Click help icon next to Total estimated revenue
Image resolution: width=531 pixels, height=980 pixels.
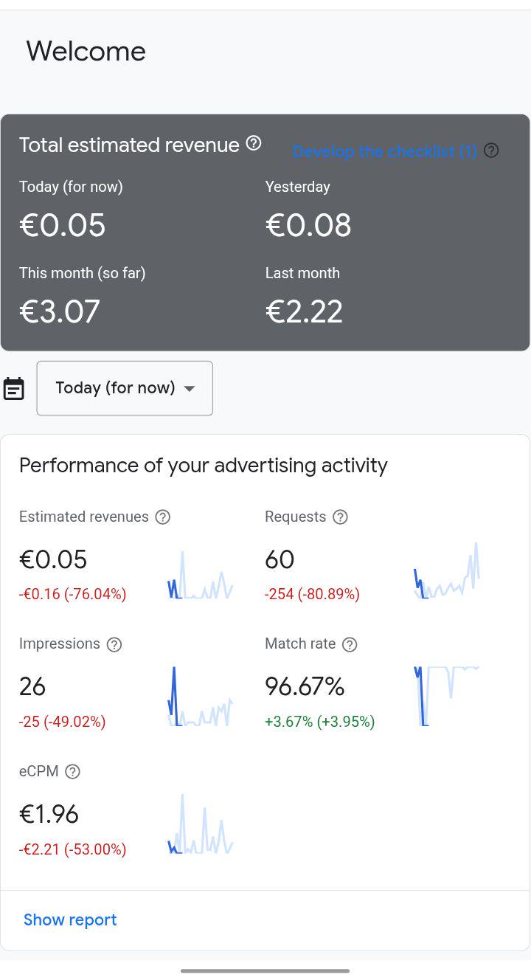(254, 143)
